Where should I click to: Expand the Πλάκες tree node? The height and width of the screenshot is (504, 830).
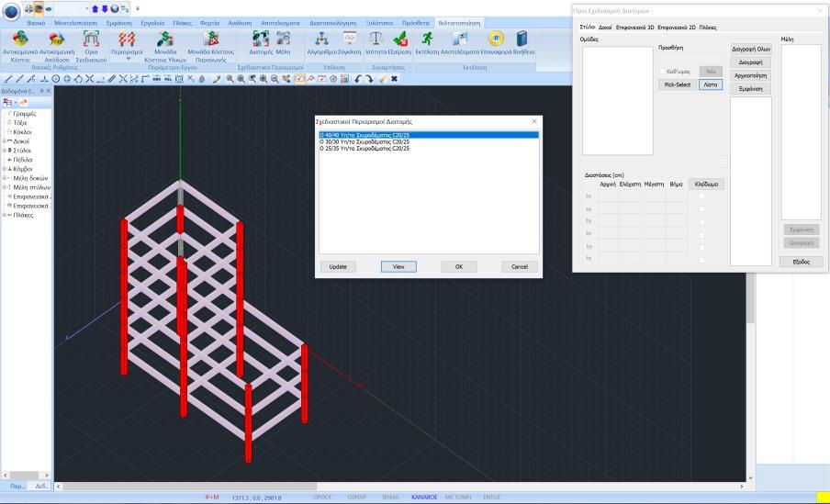[5, 215]
